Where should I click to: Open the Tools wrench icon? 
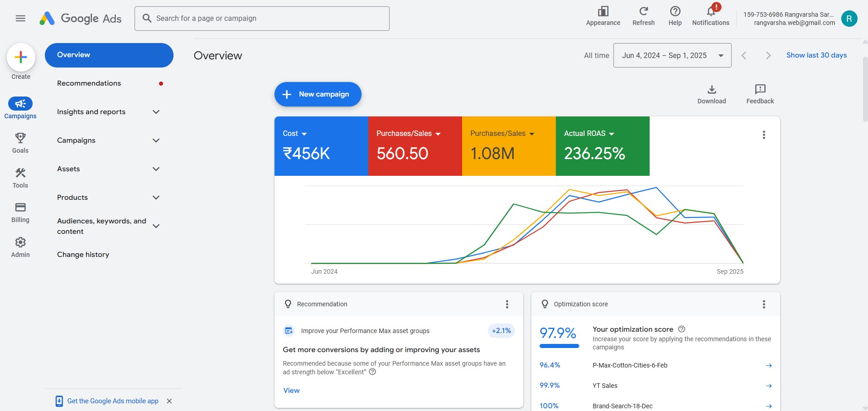(20, 173)
